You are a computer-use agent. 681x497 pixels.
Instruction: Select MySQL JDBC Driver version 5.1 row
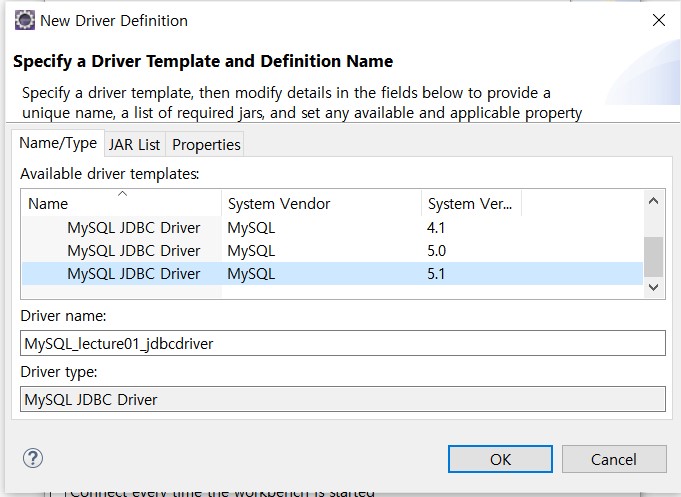point(332,274)
